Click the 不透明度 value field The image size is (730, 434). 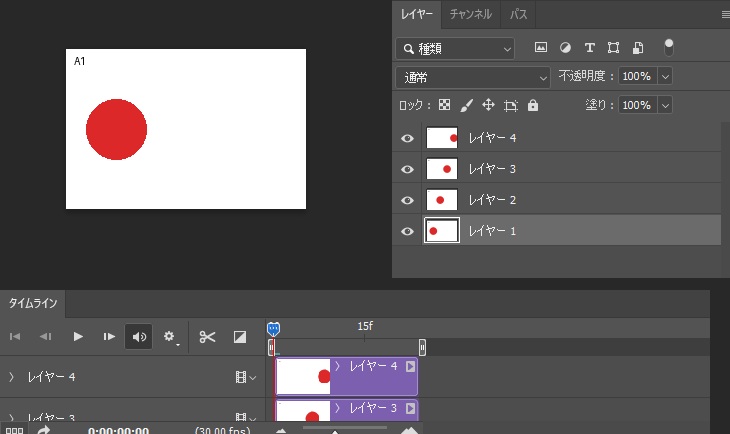click(637, 76)
